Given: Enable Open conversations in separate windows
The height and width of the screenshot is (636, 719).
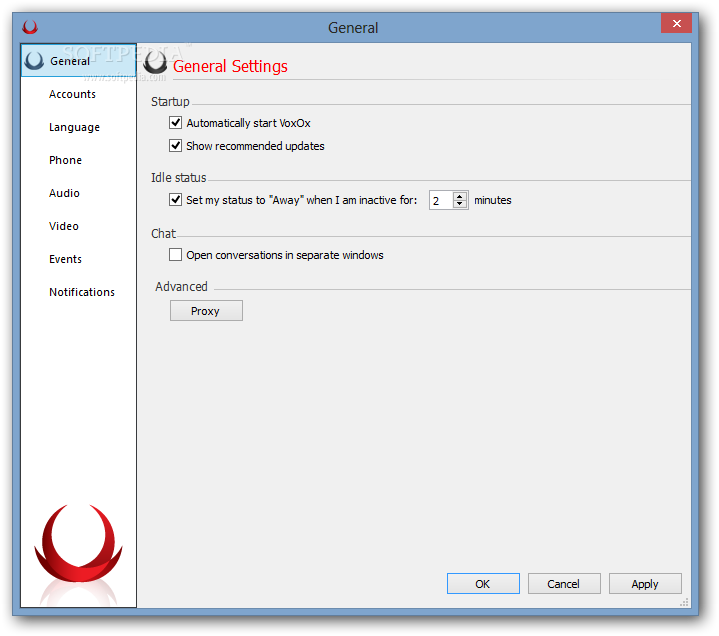Looking at the screenshot, I should coord(175,254).
